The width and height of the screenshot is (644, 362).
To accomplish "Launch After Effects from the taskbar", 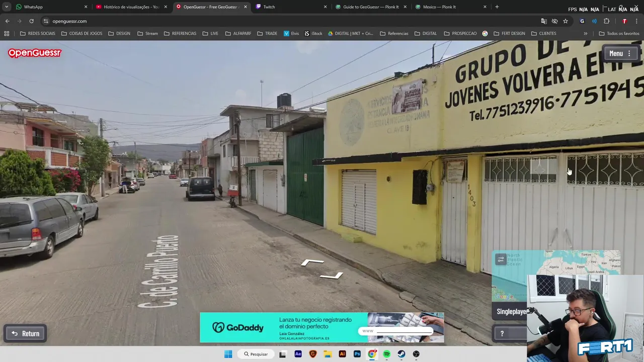I will 298,354.
